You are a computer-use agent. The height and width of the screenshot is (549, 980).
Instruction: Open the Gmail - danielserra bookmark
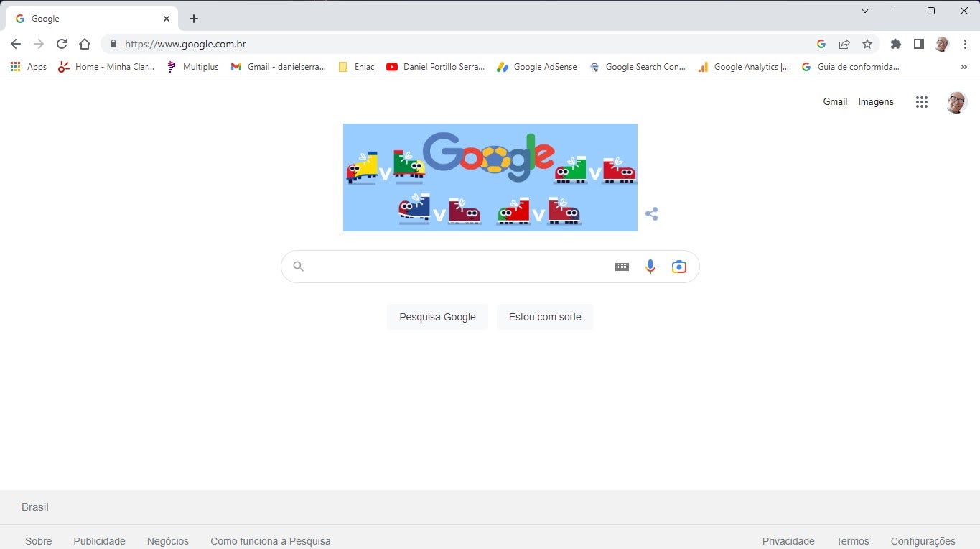tap(279, 67)
